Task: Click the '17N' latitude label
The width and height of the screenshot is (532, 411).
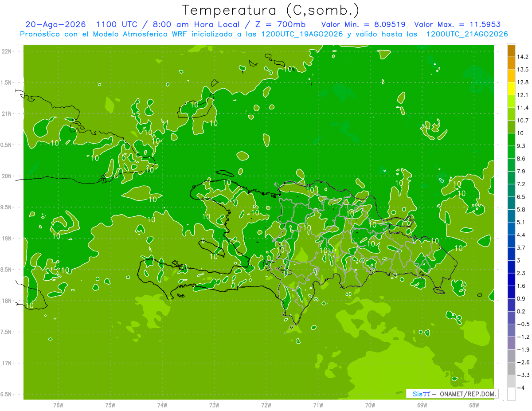Action: pos(7,363)
